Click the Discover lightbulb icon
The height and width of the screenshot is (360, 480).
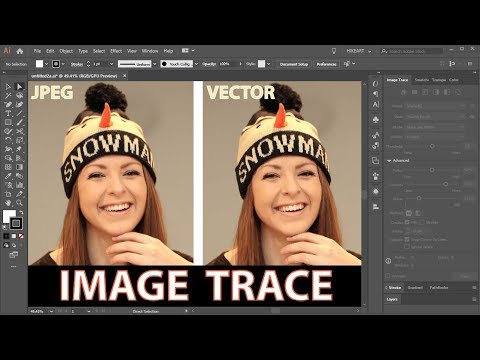tap(334, 51)
